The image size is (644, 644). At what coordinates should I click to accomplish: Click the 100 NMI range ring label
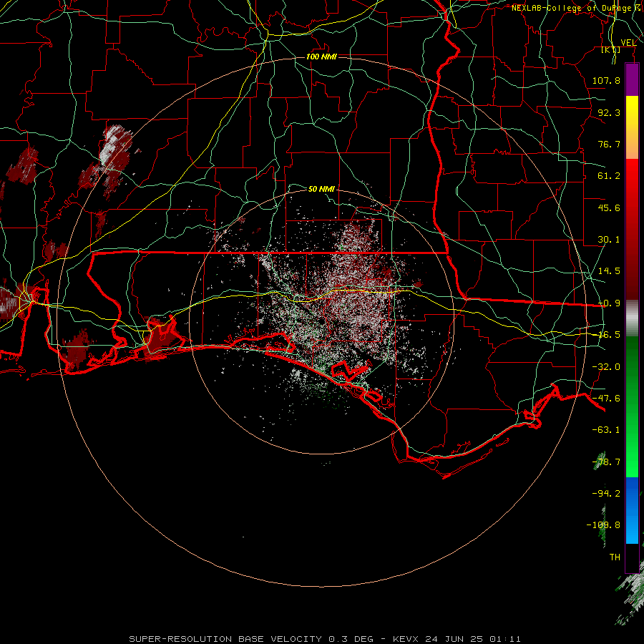[321, 57]
